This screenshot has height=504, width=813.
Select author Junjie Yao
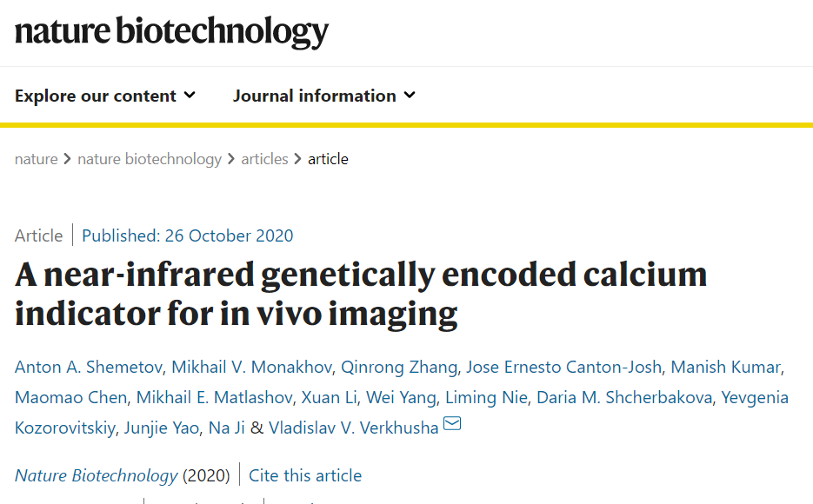pyautogui.click(x=161, y=428)
